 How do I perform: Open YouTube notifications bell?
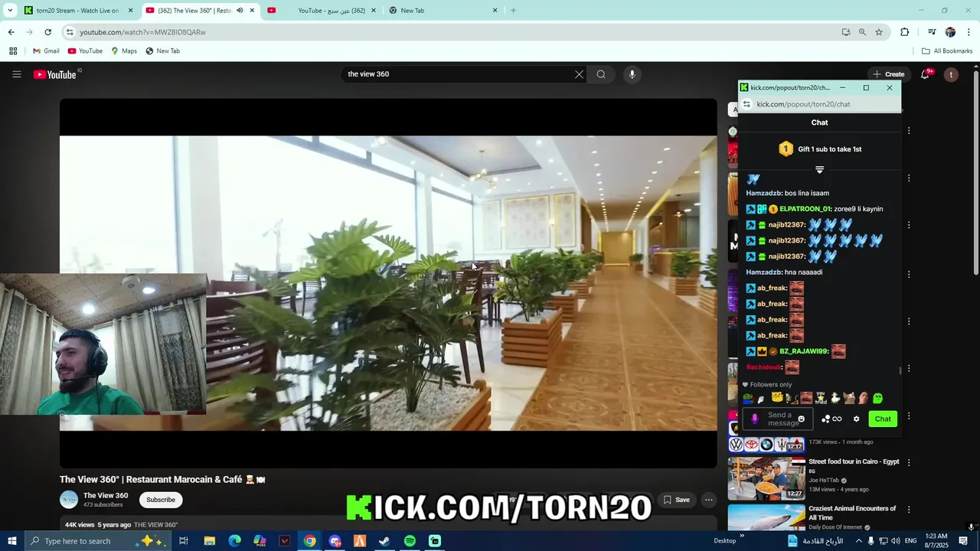point(926,74)
